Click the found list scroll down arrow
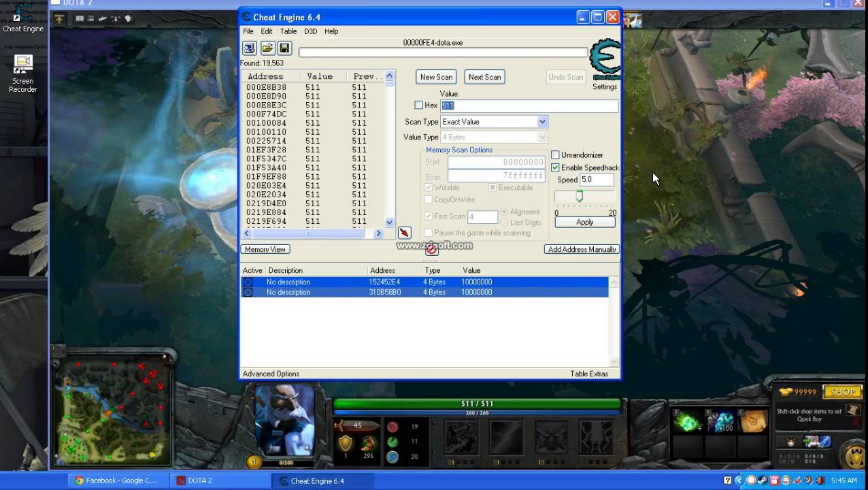Viewport: 868px width, 490px height. coord(389,222)
